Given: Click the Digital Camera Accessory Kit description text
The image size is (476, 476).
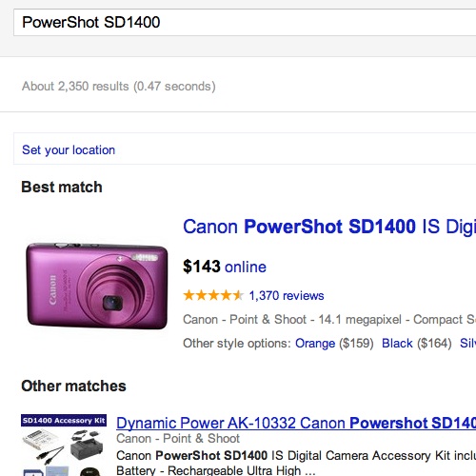Looking at the screenshot, I should point(296,456).
